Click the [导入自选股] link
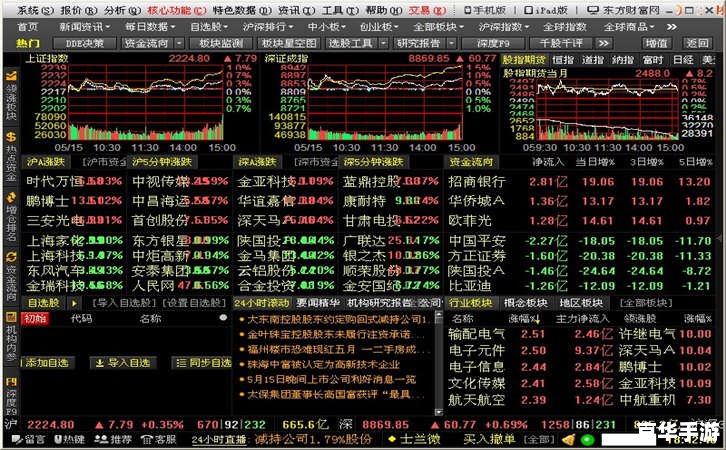Screen dimensions: 726x450 [x=126, y=304]
